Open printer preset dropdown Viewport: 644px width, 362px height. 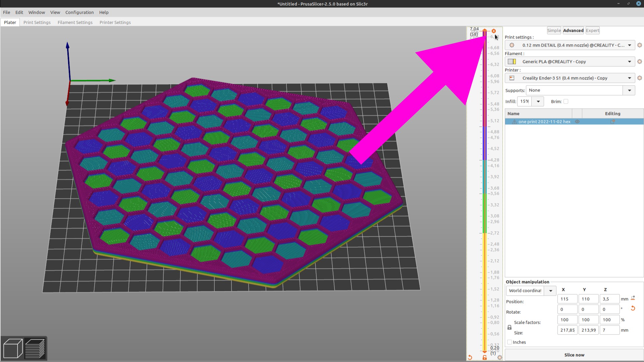click(630, 78)
